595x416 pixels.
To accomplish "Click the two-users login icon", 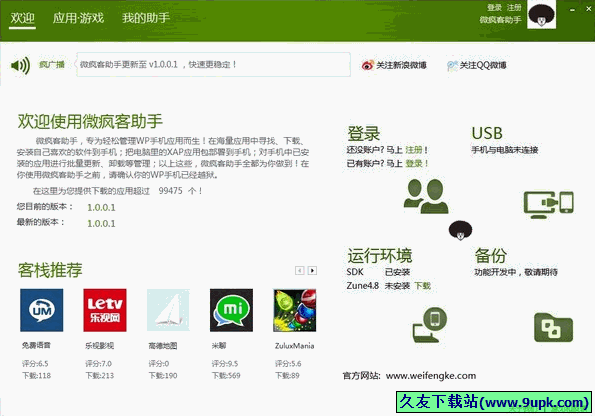I will pos(426,196).
